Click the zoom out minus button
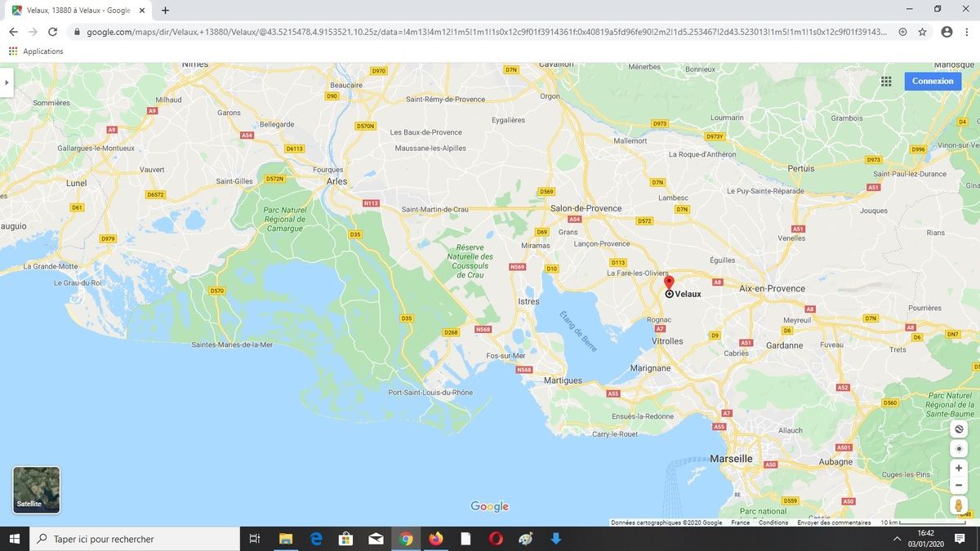This screenshot has width=980, height=551. (x=959, y=485)
